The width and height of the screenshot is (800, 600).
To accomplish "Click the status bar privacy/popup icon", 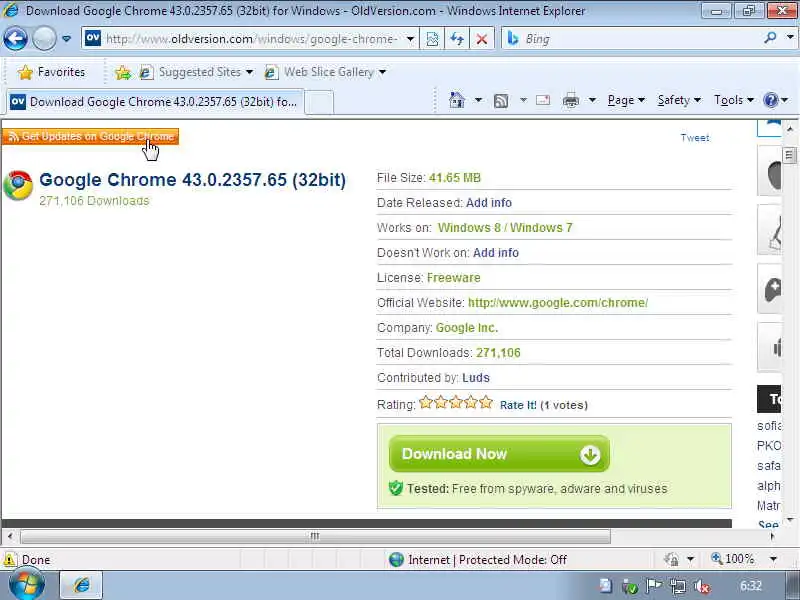I will [671, 560].
